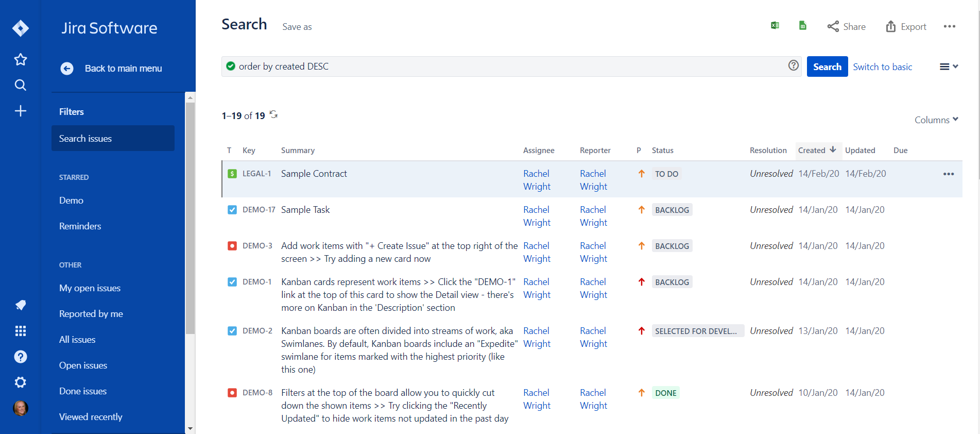The width and height of the screenshot is (980, 434).
Task: Open the Reminders starred filter
Action: pos(80,226)
